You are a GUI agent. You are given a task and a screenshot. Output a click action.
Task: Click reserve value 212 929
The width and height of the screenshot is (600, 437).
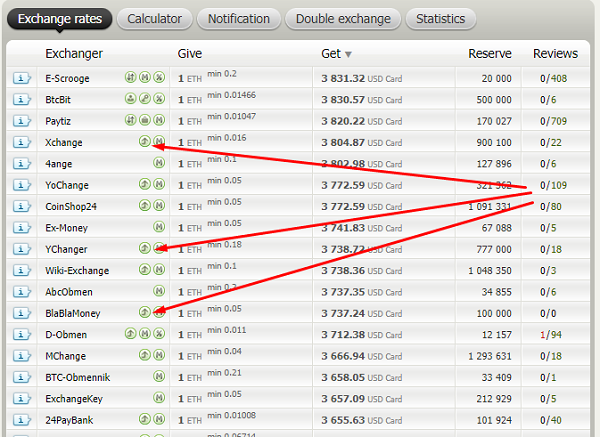pos(494,399)
